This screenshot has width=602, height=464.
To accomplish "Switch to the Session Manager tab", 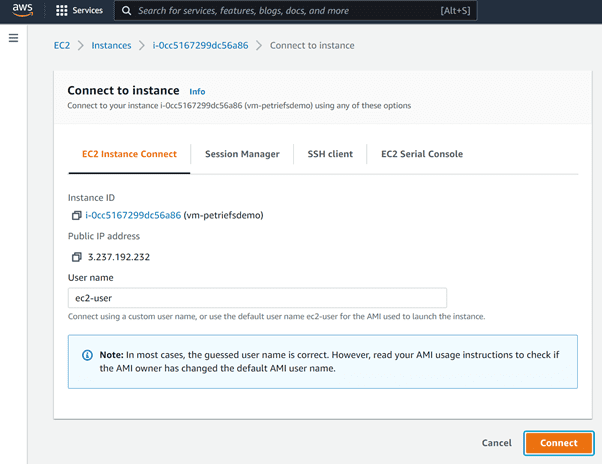I will [x=242, y=154].
